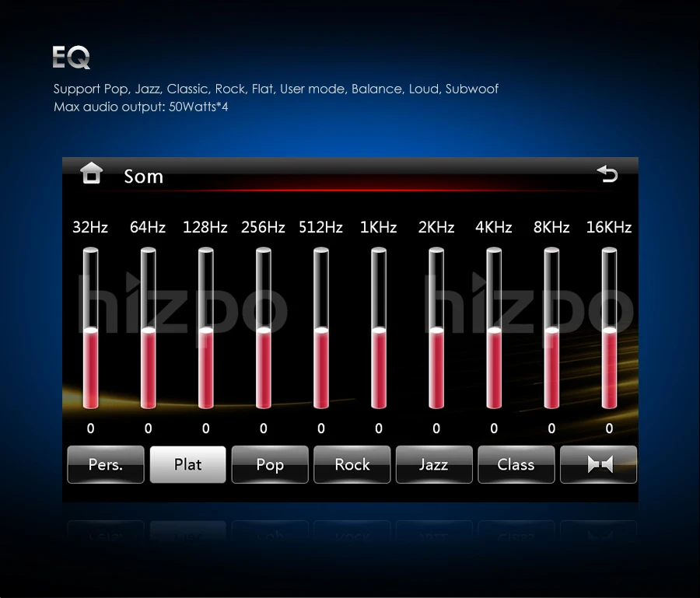Tap the back arrow icon

(x=607, y=173)
